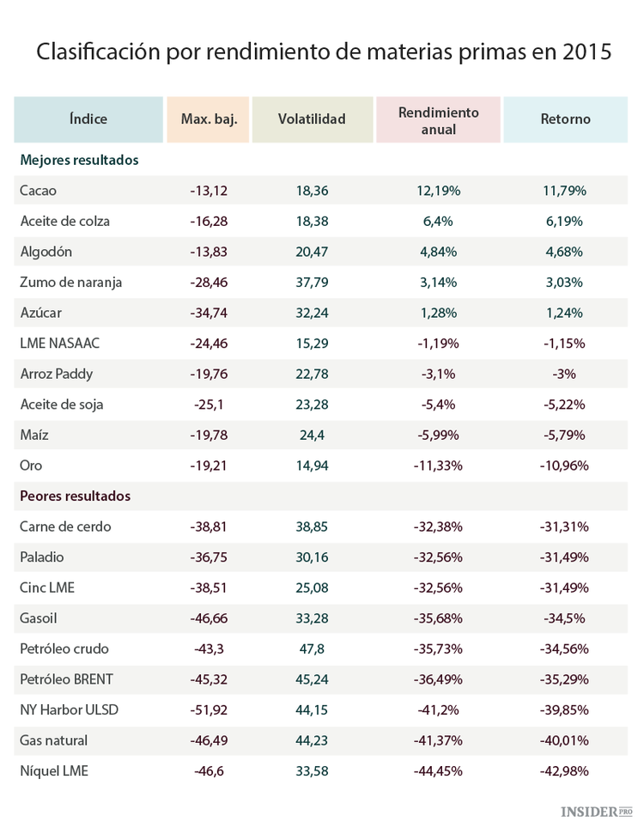Click the Carne de cerdo row label
644x828 pixels.
tap(65, 527)
